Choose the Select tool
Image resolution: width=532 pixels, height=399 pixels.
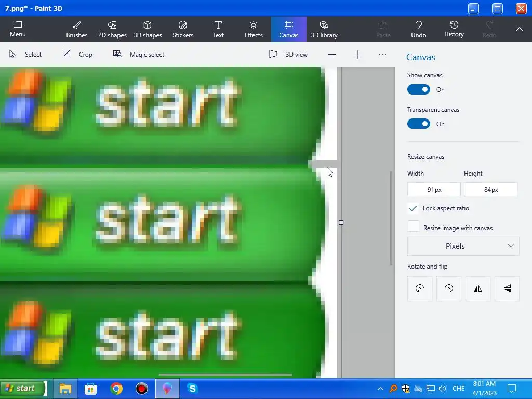pos(25,54)
